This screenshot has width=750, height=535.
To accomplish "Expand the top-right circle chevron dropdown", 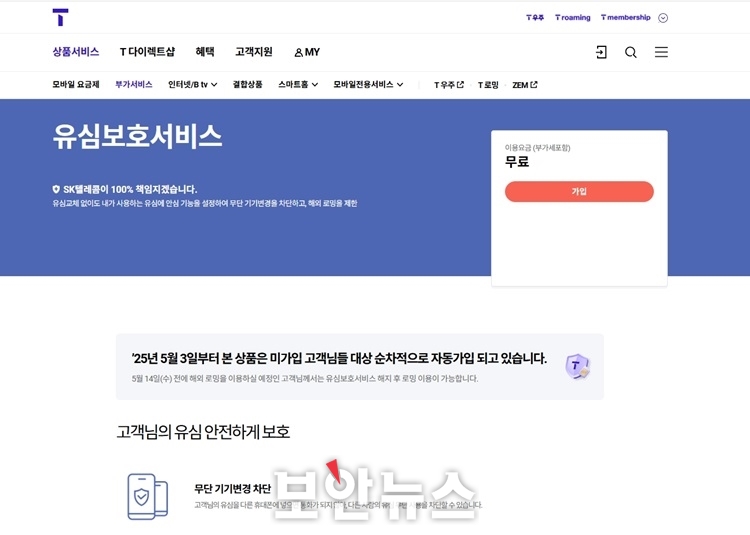I will tap(663, 18).
